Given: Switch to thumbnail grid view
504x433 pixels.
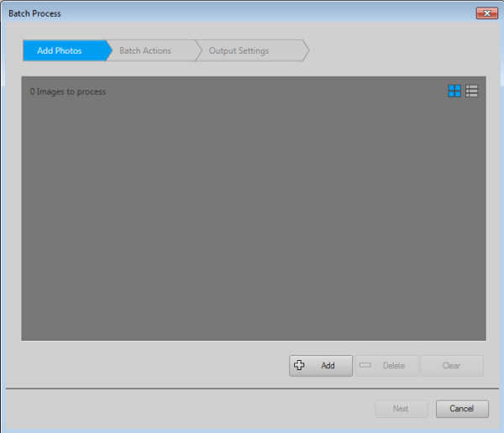Looking at the screenshot, I should pyautogui.click(x=454, y=91).
